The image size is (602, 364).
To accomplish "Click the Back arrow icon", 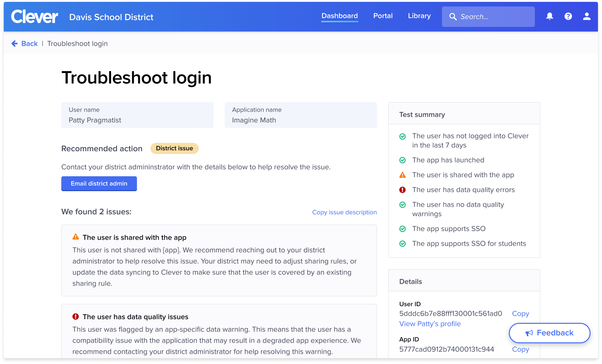I will tap(15, 43).
